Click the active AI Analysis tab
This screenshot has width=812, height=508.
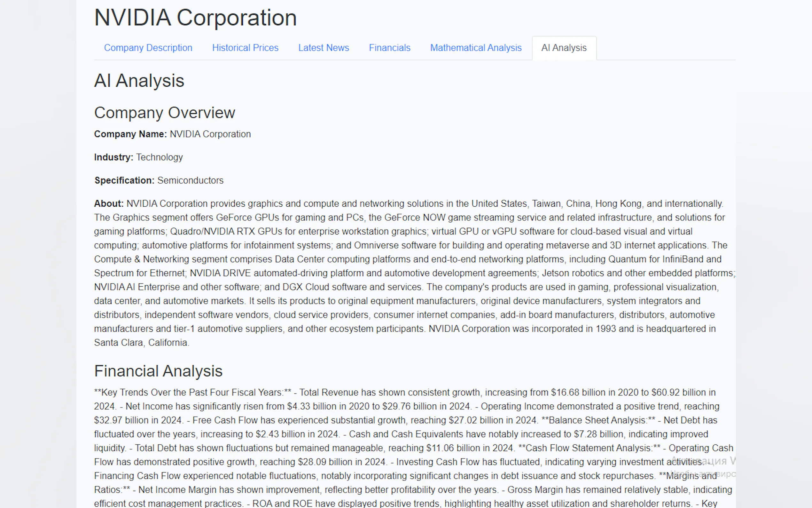point(564,48)
